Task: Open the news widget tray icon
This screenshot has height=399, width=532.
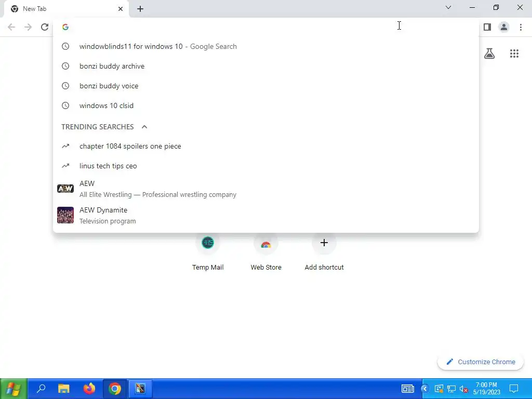Action: point(407,389)
